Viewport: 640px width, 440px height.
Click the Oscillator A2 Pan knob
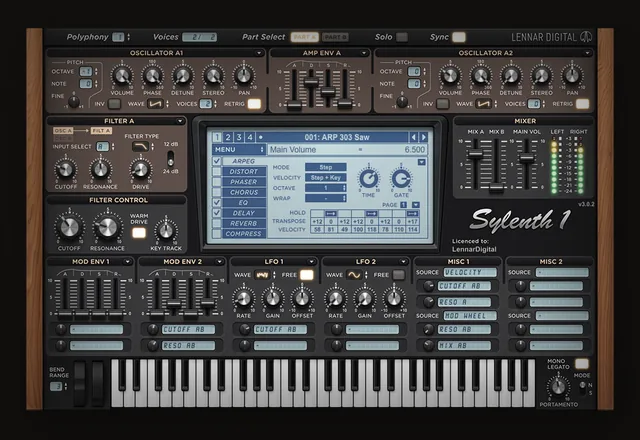[572, 76]
